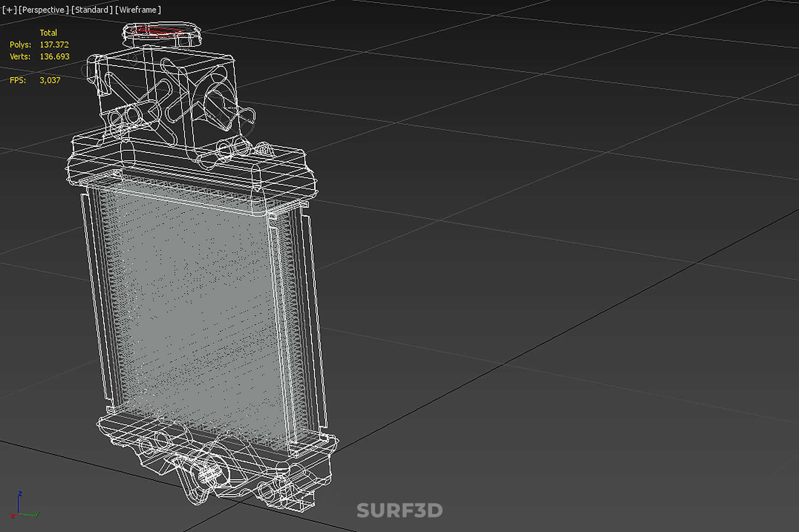799x532 pixels.
Task: Open the [Perspective] view menu
Action: (44, 10)
